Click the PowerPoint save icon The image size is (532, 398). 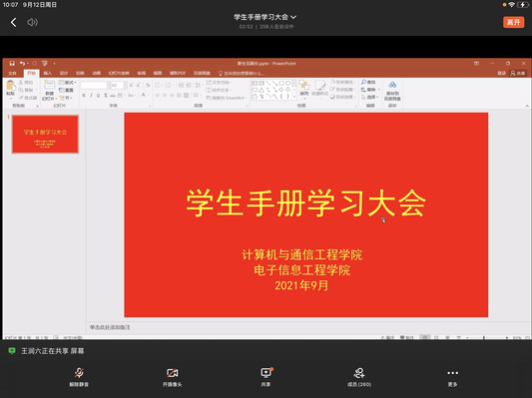[12, 64]
